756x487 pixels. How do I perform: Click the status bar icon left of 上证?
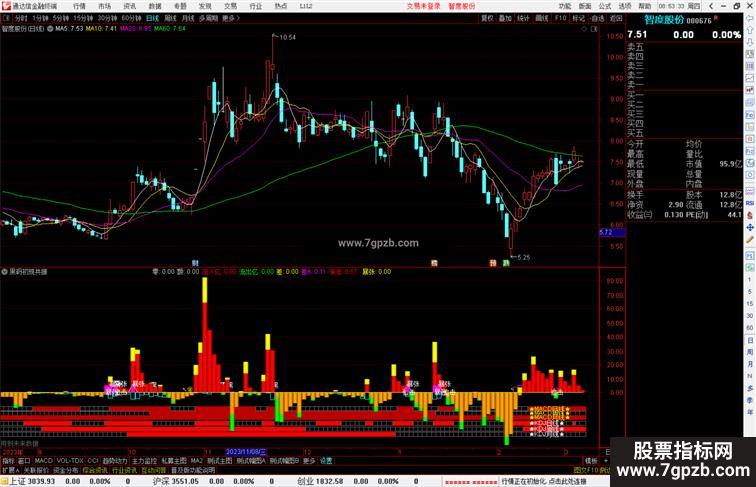click(x=4, y=481)
